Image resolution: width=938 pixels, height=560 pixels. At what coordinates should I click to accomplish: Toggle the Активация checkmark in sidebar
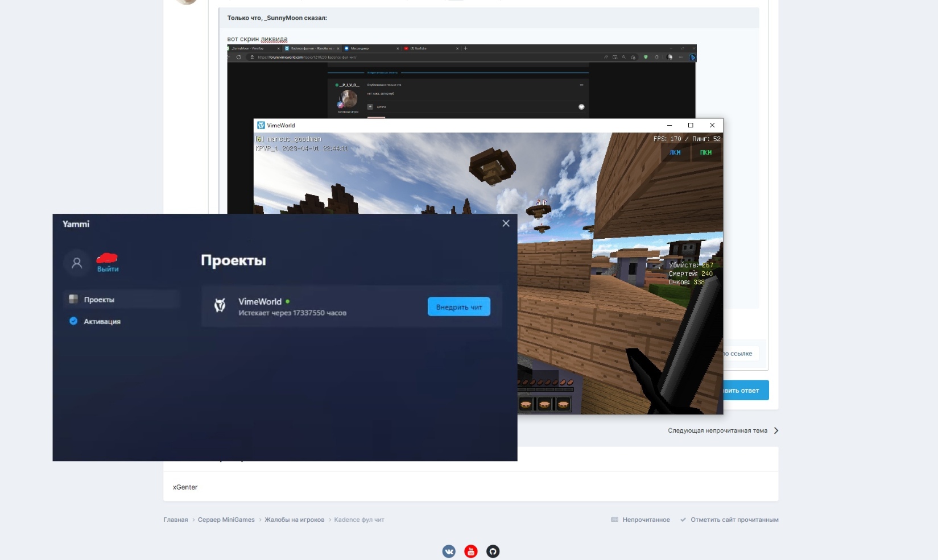(x=73, y=321)
